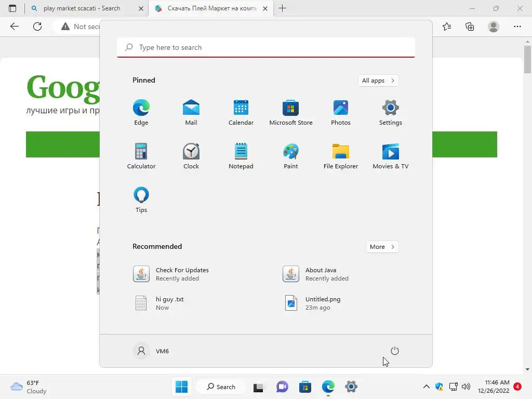The width and height of the screenshot is (532, 399).
Task: Open the Tips app
Action: [141, 200]
